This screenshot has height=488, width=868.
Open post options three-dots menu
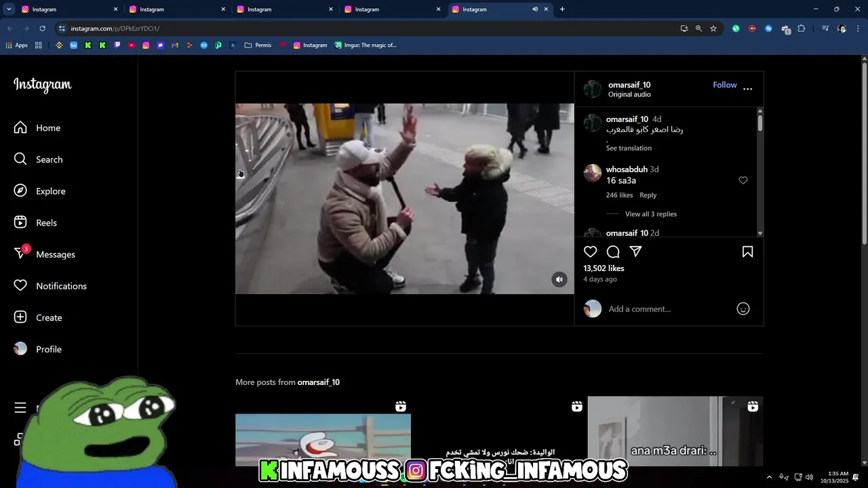[x=747, y=89]
